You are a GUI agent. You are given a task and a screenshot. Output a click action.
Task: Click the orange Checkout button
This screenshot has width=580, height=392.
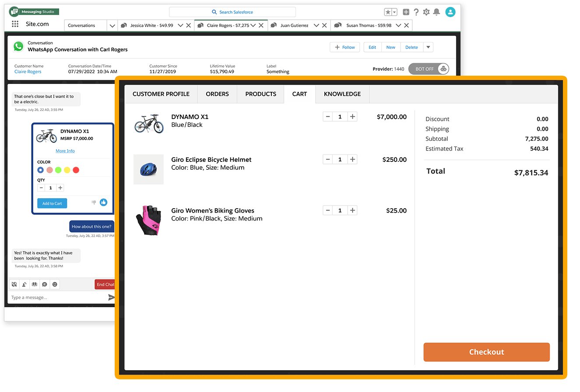pos(486,352)
